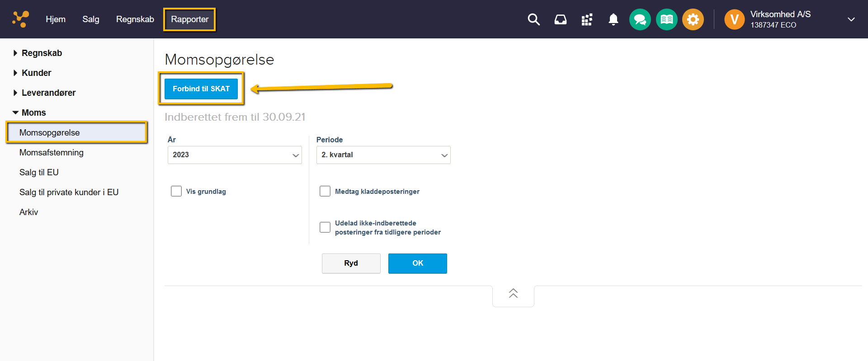Show notifications via bell icon
The width and height of the screenshot is (868, 361).
coord(613,19)
